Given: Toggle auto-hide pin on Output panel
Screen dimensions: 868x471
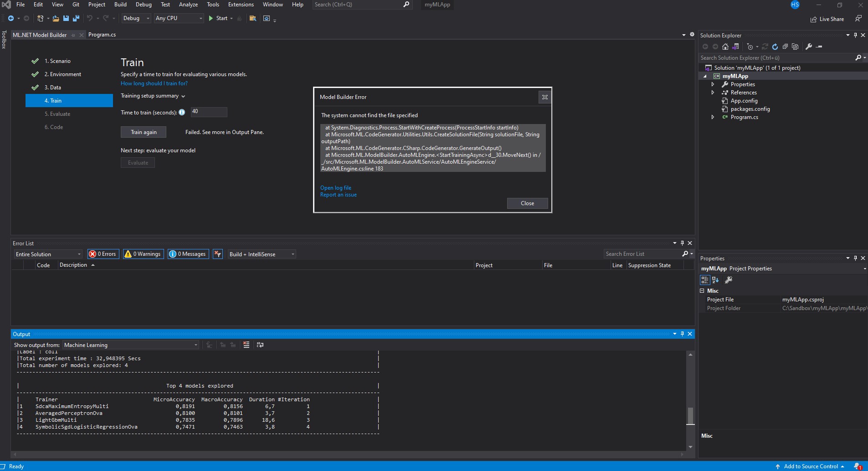Looking at the screenshot, I should click(682, 334).
